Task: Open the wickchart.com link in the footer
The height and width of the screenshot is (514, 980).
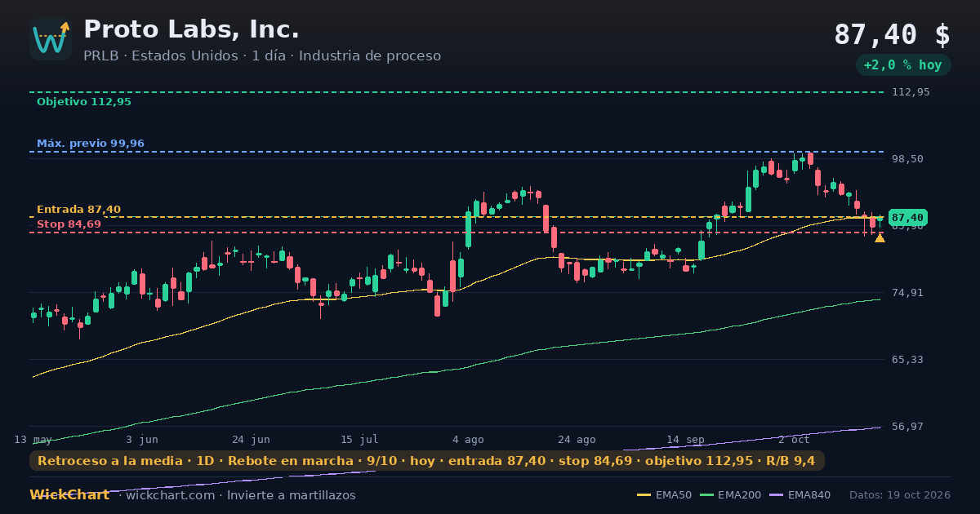Action: tap(171, 495)
